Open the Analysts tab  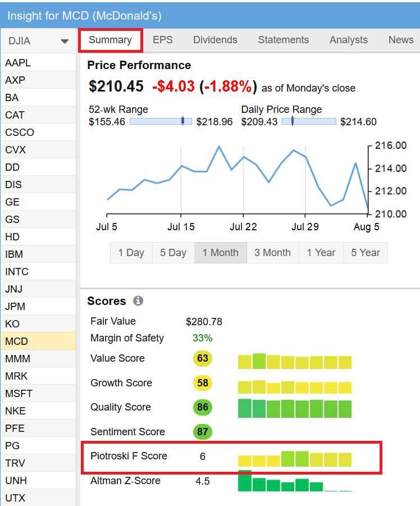point(348,40)
